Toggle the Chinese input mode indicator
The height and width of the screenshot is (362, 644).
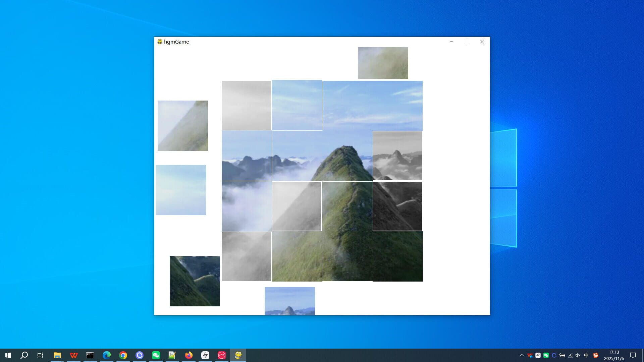coord(586,355)
